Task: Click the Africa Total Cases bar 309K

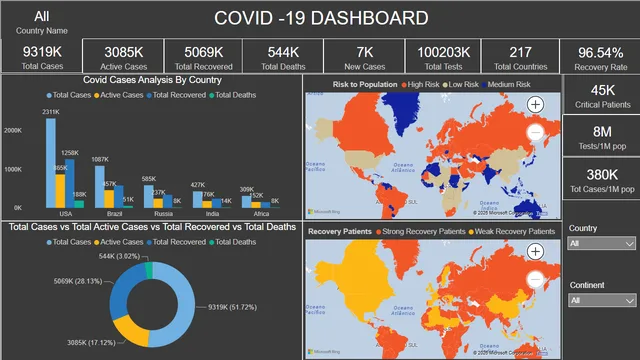Action: click(247, 202)
